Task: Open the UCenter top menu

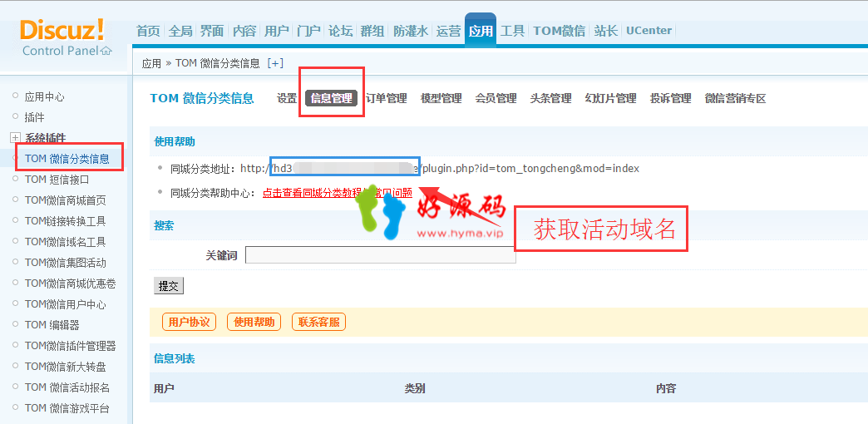Action: [x=649, y=31]
